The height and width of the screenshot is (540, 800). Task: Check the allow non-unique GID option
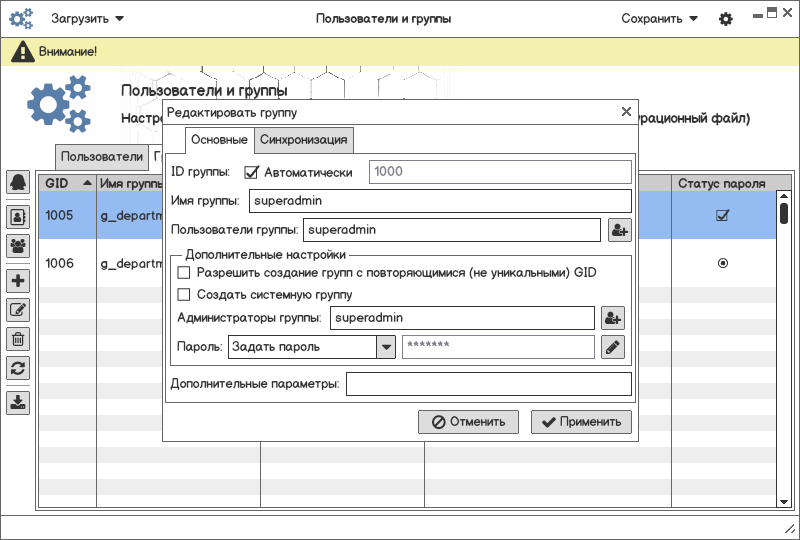click(x=183, y=272)
